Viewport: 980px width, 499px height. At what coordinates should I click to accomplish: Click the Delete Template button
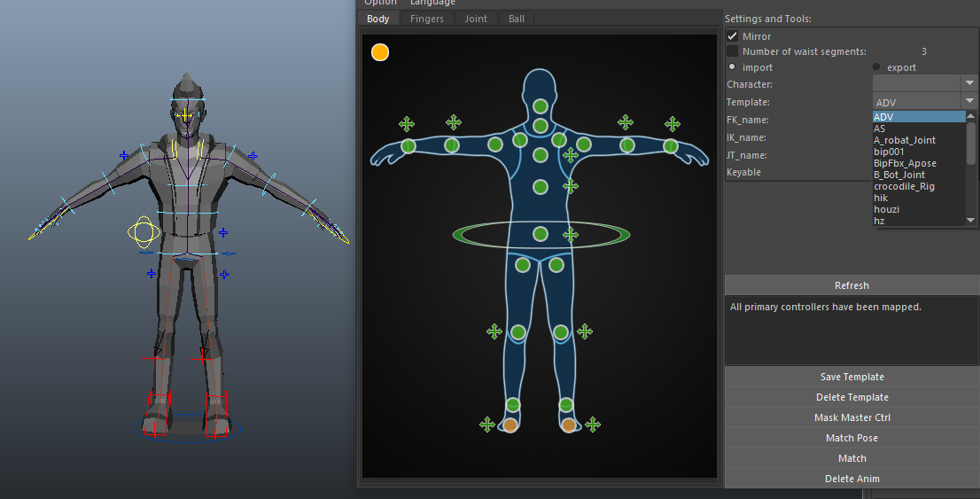852,397
